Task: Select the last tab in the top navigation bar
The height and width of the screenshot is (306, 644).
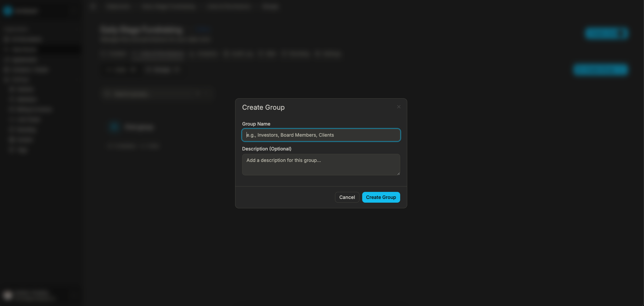Action: point(270,6)
